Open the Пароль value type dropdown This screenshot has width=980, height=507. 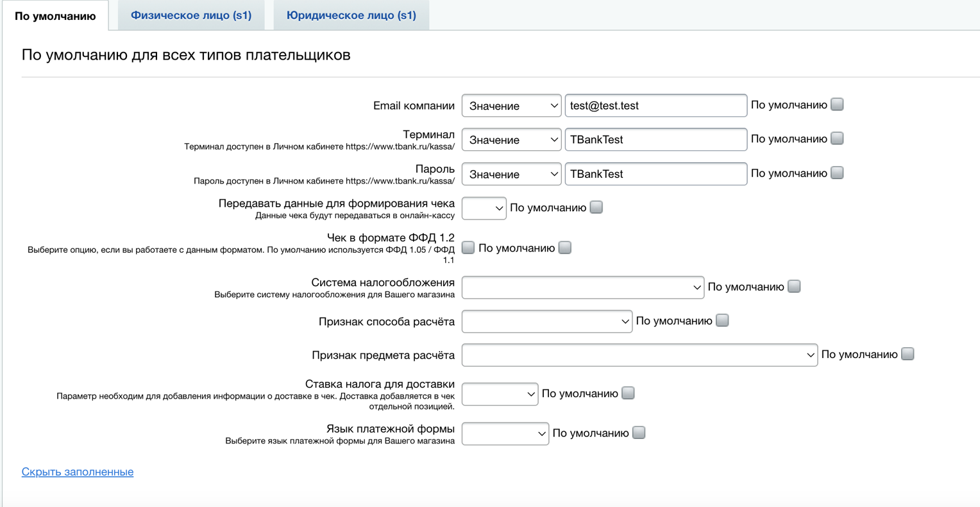click(511, 174)
